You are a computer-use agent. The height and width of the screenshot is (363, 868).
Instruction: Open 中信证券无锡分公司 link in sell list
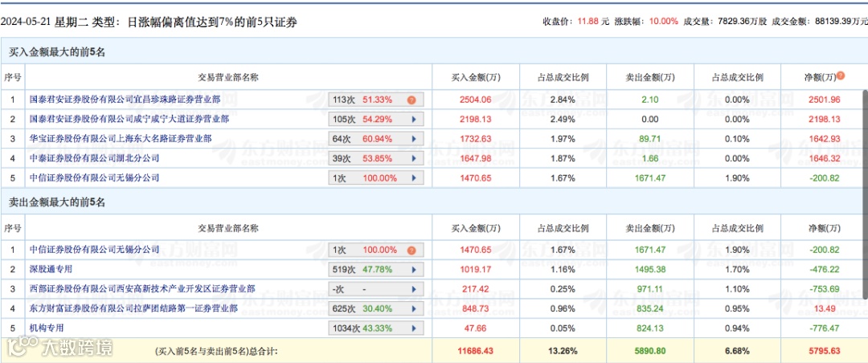coord(94,250)
